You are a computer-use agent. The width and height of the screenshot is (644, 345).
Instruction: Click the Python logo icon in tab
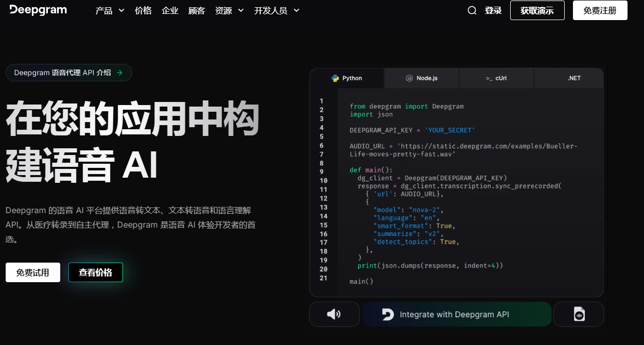pos(335,78)
